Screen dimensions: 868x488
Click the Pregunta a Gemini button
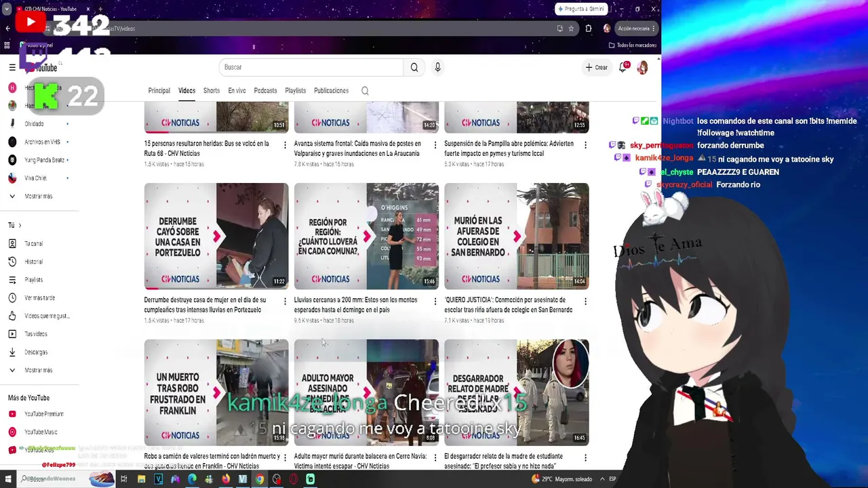pyautogui.click(x=580, y=9)
